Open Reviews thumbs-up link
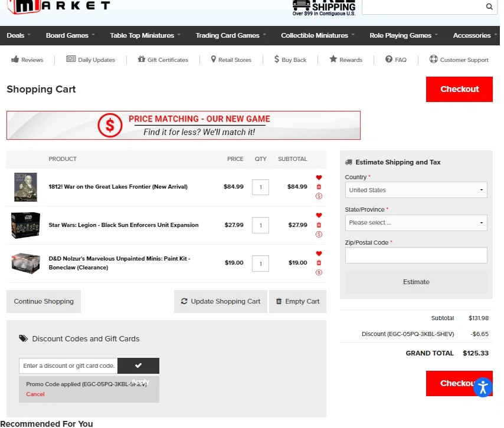This screenshot has height=428, width=504. point(27,60)
